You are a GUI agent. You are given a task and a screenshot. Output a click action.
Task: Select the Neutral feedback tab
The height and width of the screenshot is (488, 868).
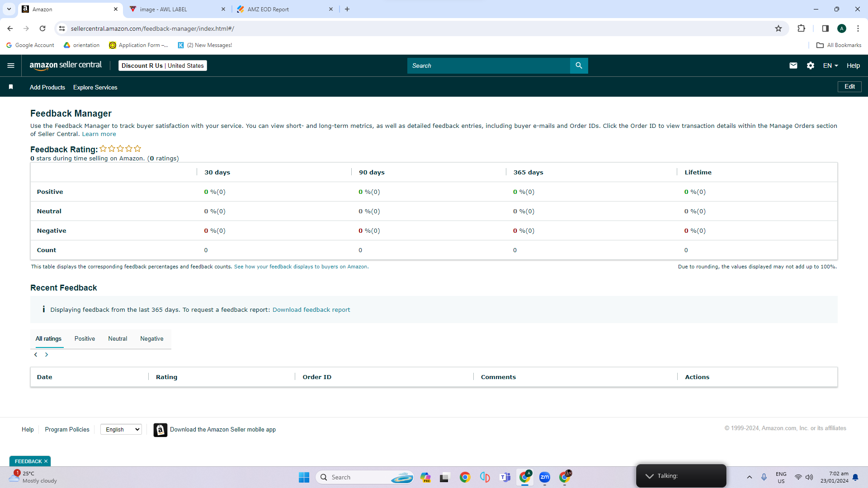click(118, 338)
